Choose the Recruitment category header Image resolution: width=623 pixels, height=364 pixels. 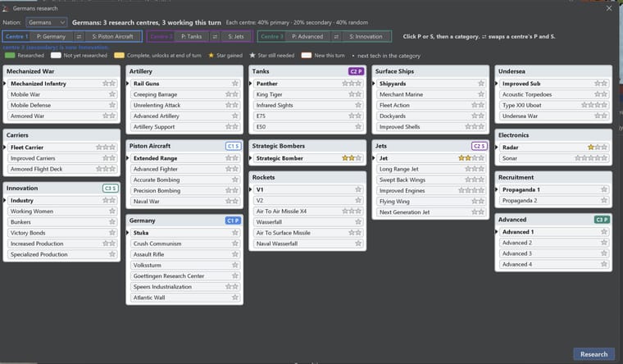553,177
